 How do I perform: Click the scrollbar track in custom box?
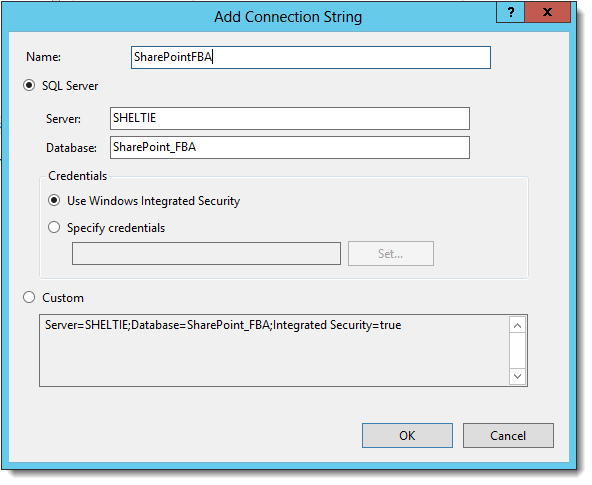pyautogui.click(x=518, y=351)
